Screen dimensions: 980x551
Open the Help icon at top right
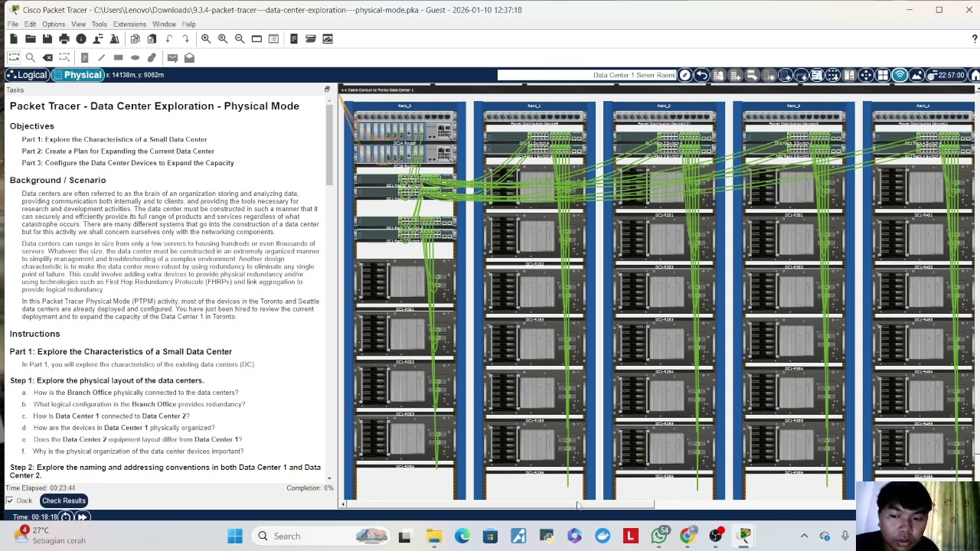(975, 39)
